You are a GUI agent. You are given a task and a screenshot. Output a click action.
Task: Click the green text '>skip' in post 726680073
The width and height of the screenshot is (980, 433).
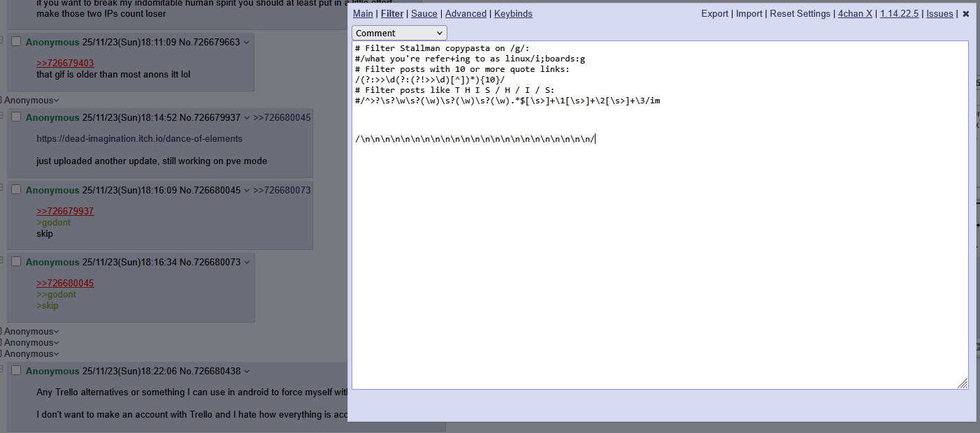(x=48, y=305)
